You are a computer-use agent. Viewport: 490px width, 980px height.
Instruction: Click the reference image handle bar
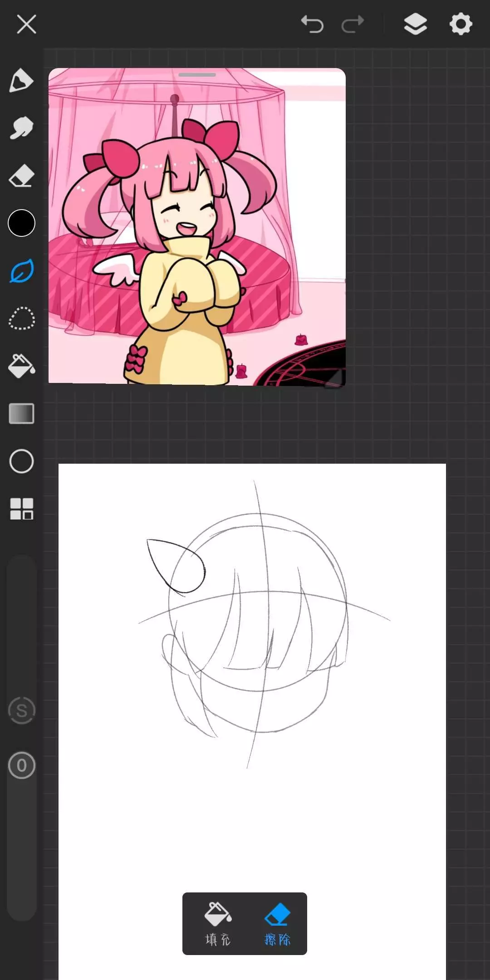197,75
